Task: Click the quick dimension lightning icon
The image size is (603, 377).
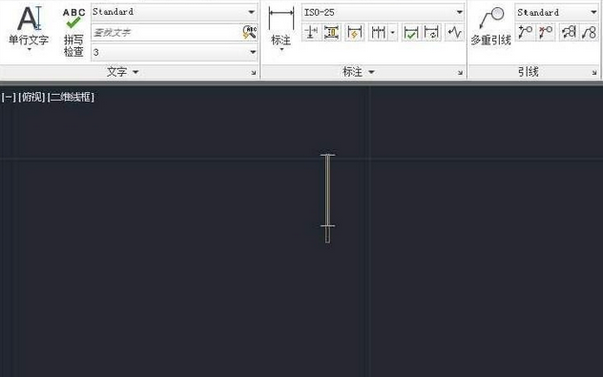Action: point(355,32)
